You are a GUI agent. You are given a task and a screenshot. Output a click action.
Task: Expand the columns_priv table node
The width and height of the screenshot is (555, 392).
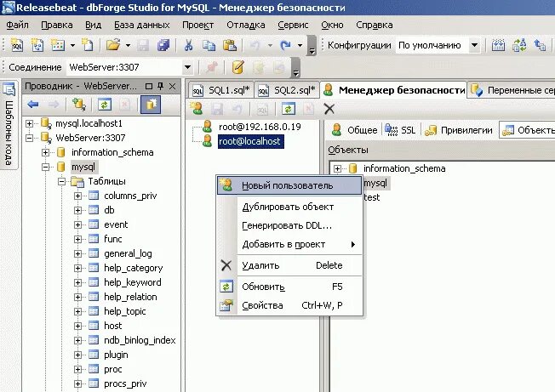tap(77, 196)
